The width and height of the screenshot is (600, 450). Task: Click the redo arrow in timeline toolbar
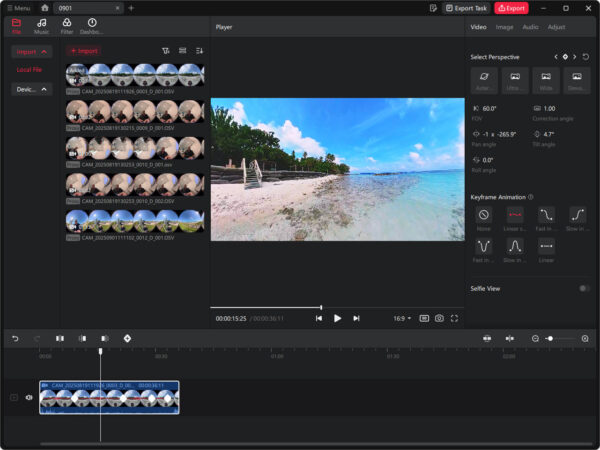37,339
